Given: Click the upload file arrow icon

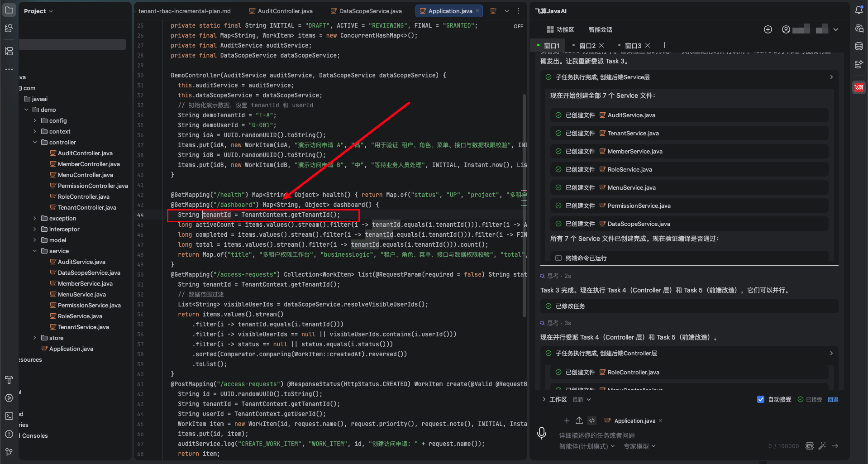Looking at the screenshot, I should point(579,421).
